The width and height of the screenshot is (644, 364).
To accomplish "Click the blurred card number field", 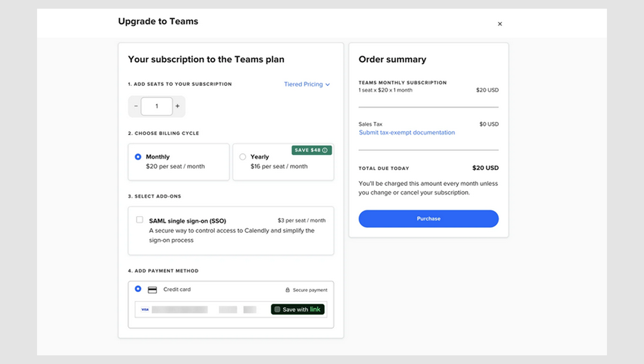I will (179, 310).
